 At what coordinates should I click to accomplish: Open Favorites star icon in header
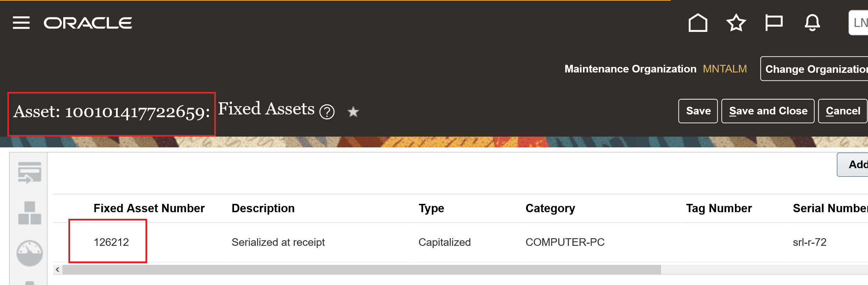(736, 23)
